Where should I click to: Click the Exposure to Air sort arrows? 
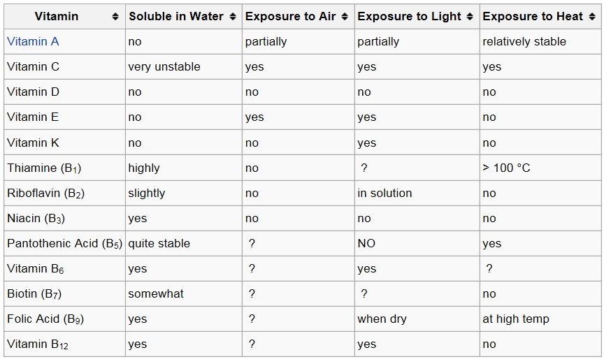click(x=345, y=16)
